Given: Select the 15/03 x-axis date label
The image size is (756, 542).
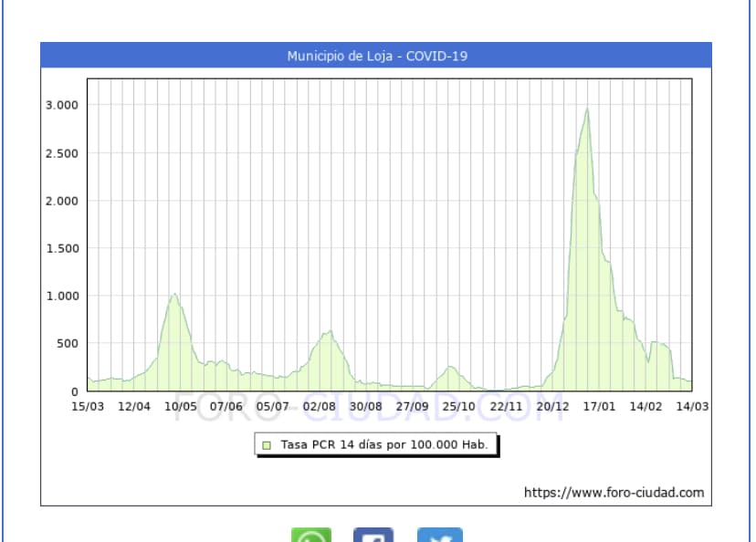Looking at the screenshot, I should click(x=88, y=406).
